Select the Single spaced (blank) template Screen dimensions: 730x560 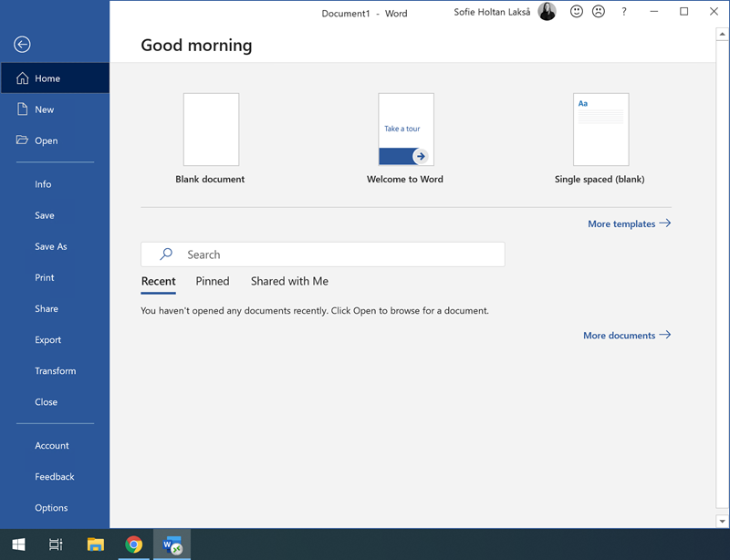click(x=600, y=130)
